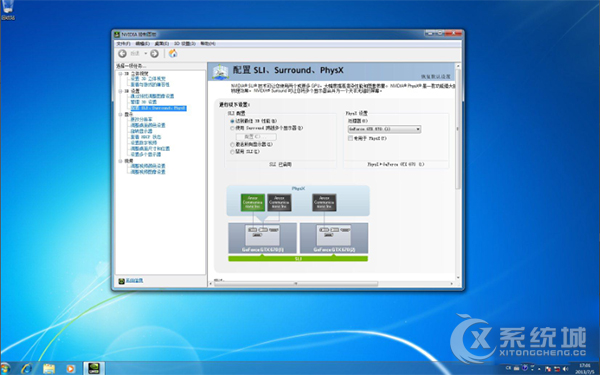Select 禁用 SLI radio button

coord(232,152)
